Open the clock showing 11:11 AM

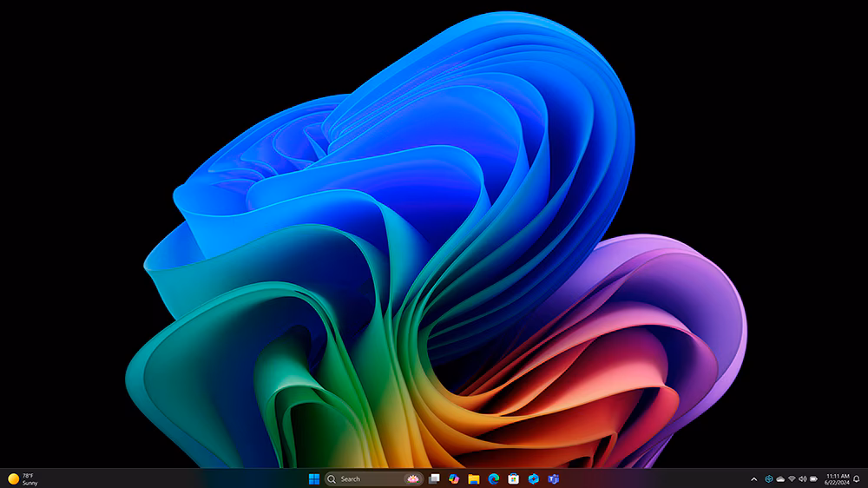point(838,478)
